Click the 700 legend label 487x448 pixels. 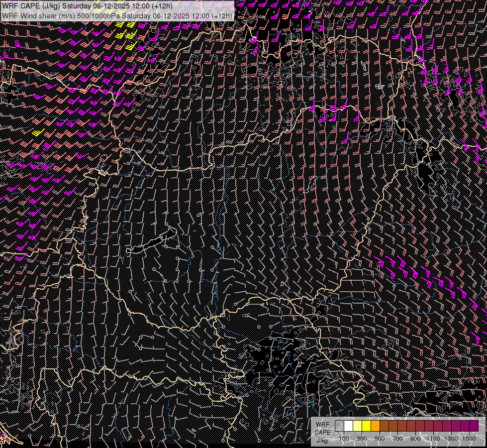[x=397, y=439]
